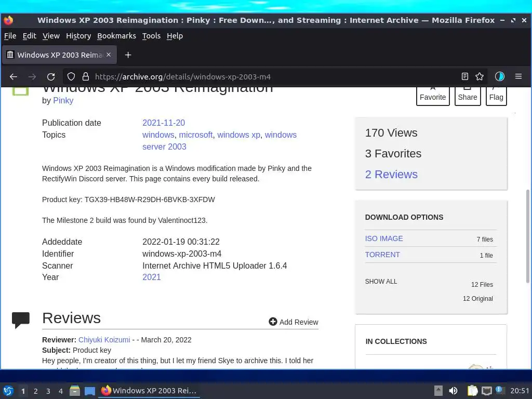Viewport: 532px width, 399px height.
Task: Reload the page
Action: click(51, 77)
